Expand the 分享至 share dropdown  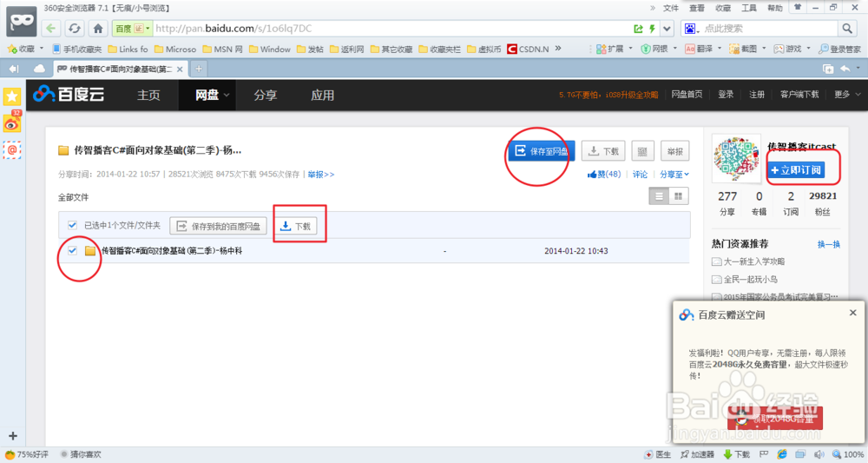pyautogui.click(x=674, y=175)
